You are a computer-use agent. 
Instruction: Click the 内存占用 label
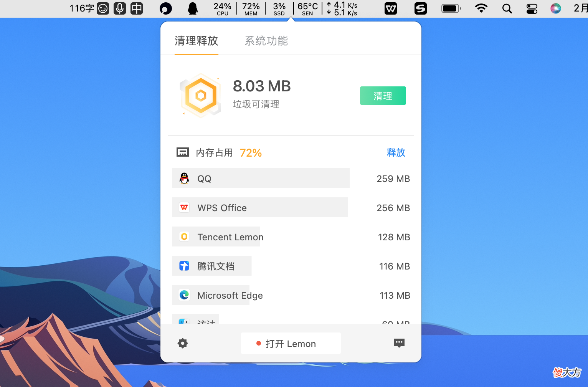[x=215, y=153]
